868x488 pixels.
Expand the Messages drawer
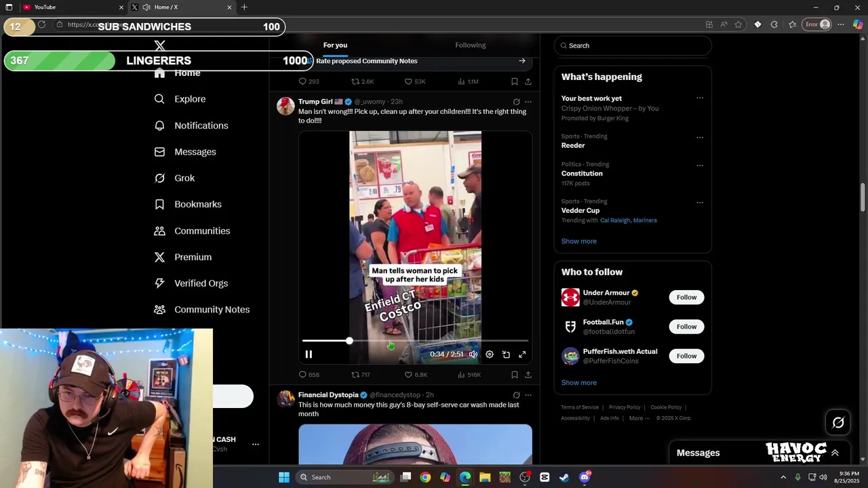click(835, 453)
